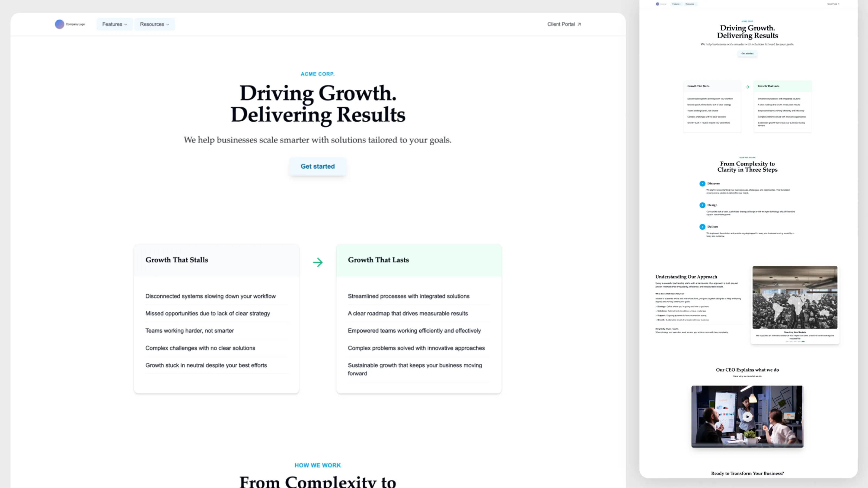Image resolution: width=868 pixels, height=488 pixels.
Task: Click small green arrow in preview panel
Action: coord(747,87)
